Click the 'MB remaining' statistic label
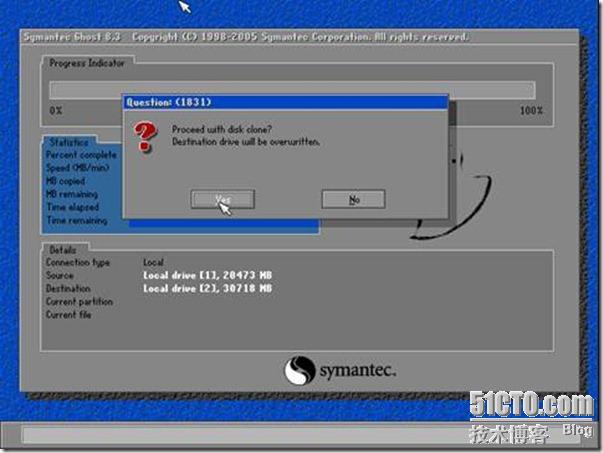 [x=72, y=194]
